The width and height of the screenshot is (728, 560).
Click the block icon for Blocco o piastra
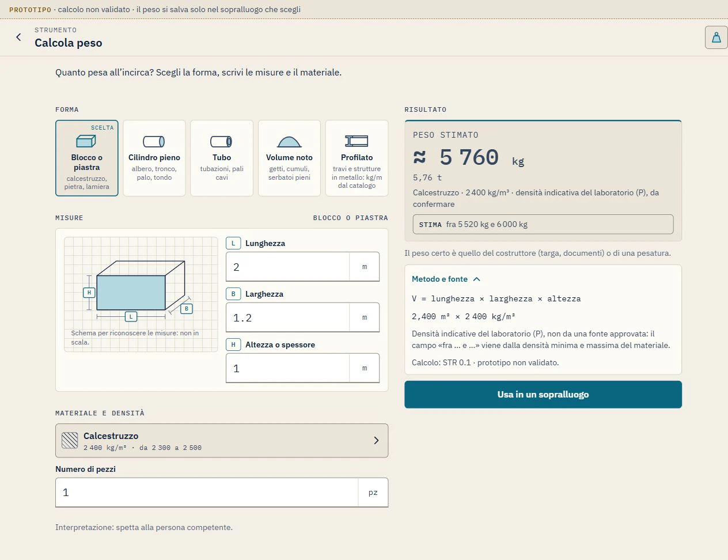coord(86,141)
